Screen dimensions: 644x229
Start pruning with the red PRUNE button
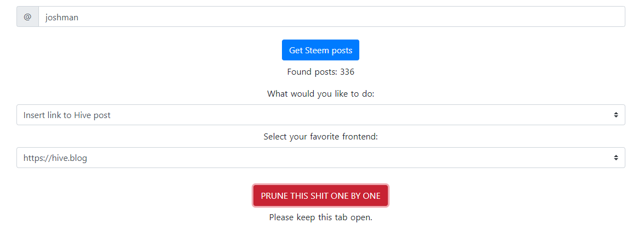[x=321, y=196]
